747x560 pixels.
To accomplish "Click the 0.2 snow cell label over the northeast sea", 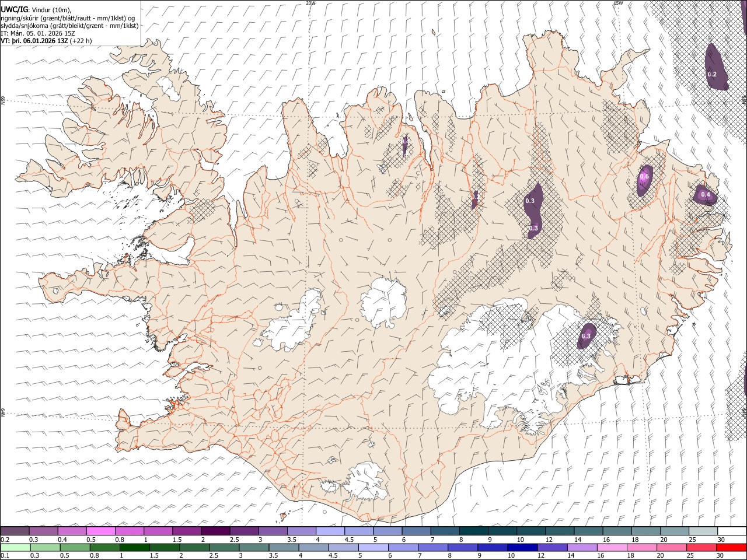I will [712, 74].
